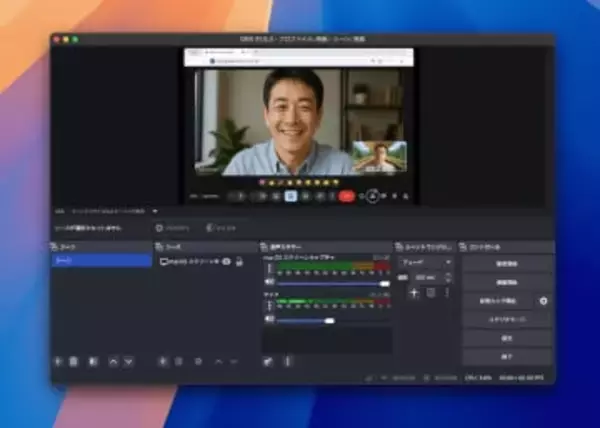Screen dimensions: 600x428
Task: Toggle lock on the macOS screen capture source
Action: [240, 261]
